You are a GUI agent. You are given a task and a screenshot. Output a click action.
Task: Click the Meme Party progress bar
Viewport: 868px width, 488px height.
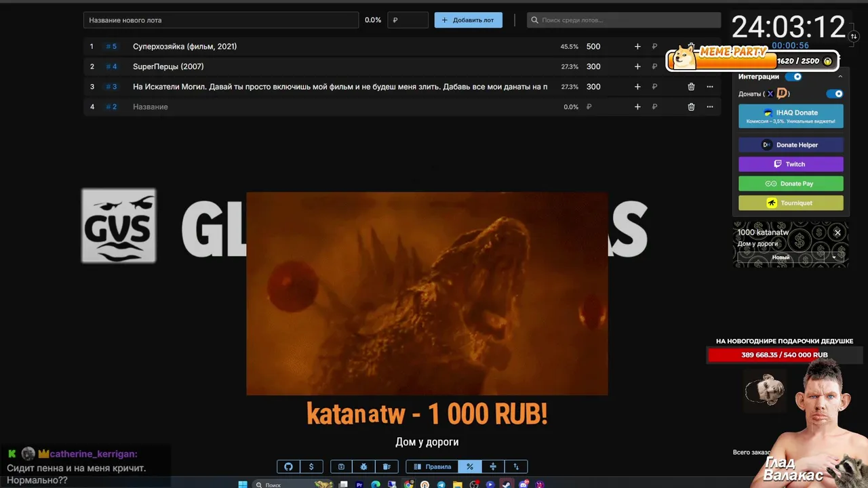click(753, 61)
